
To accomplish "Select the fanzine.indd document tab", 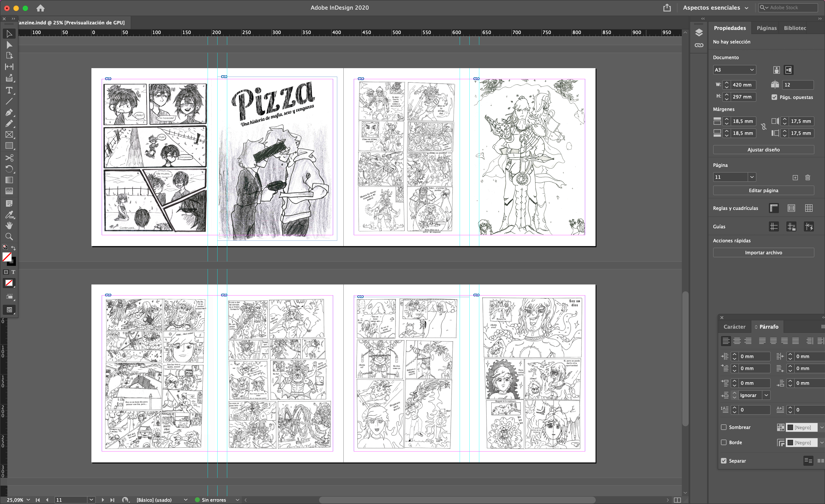I will pyautogui.click(x=72, y=22).
